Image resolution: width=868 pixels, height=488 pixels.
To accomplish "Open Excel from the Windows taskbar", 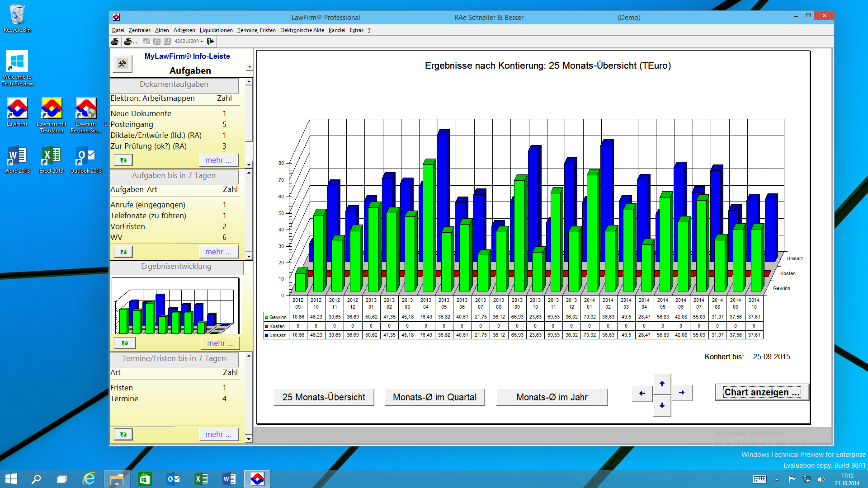I will tap(201, 479).
